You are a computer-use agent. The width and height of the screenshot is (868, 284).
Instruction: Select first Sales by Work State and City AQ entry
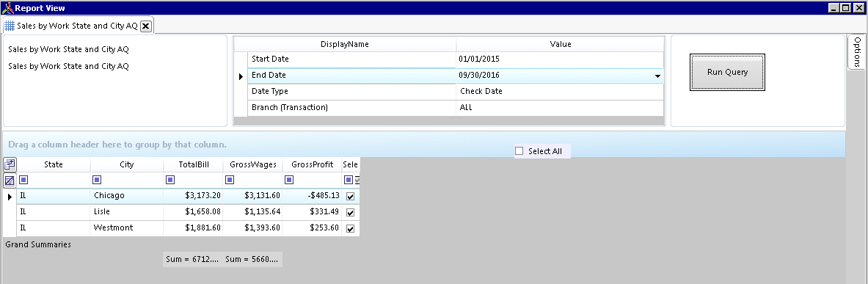click(x=69, y=49)
